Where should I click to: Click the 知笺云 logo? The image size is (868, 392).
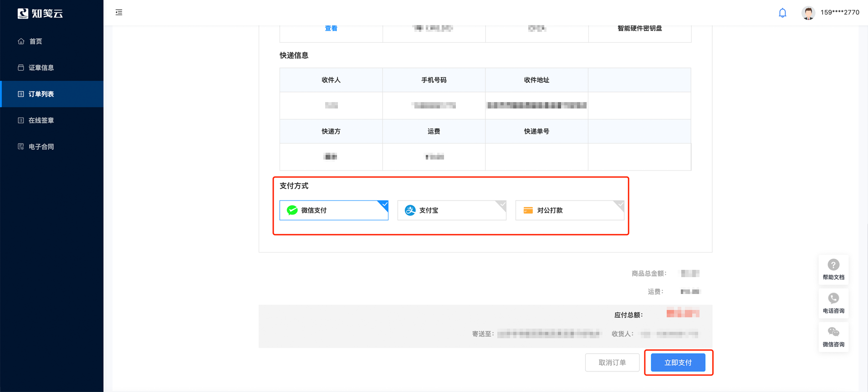click(40, 13)
